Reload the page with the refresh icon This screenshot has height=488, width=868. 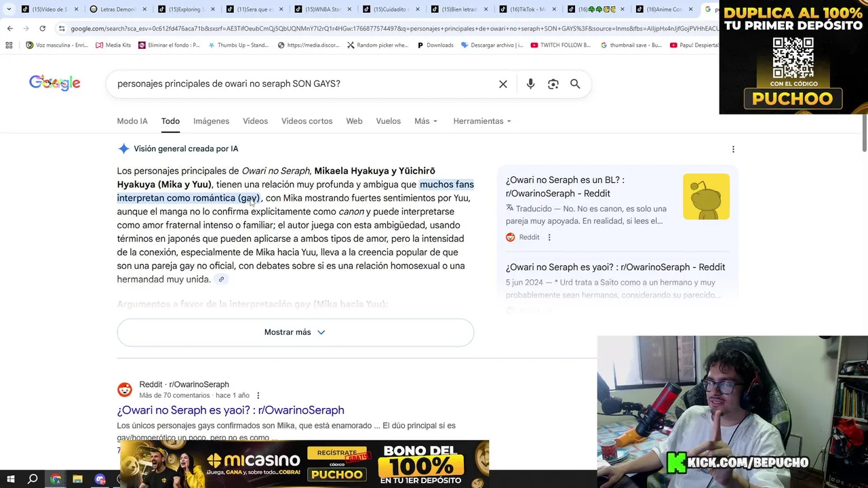pos(42,28)
